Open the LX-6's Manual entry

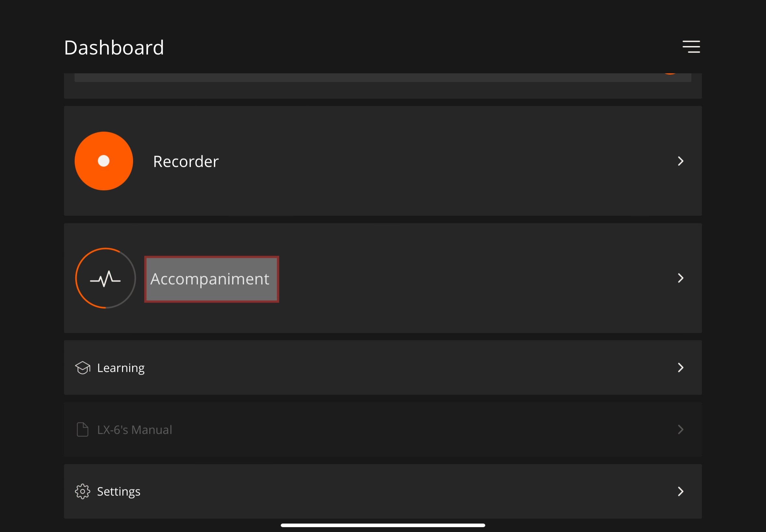click(x=383, y=429)
